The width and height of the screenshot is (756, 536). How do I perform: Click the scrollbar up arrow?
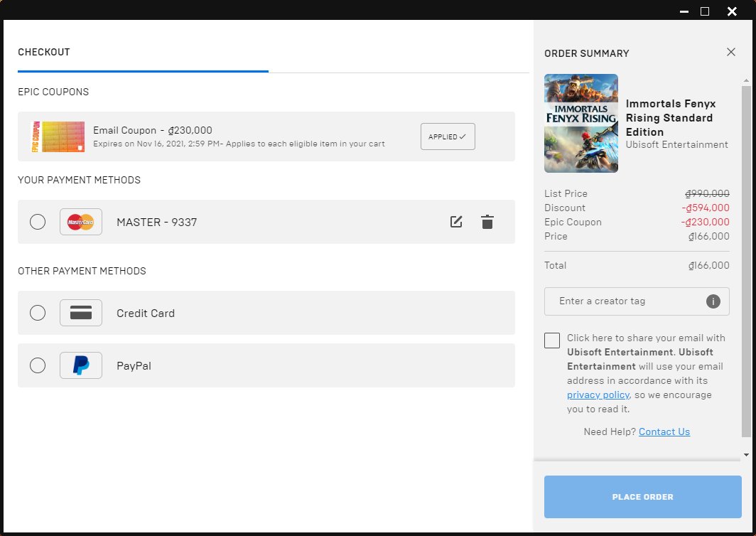[746, 80]
